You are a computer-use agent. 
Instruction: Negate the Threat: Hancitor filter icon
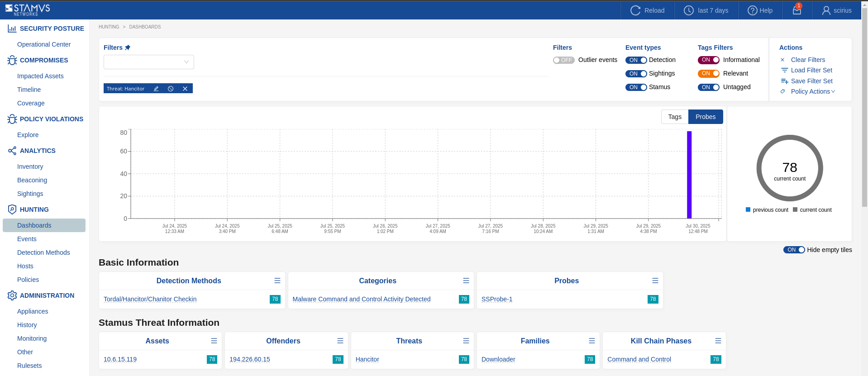click(x=171, y=89)
